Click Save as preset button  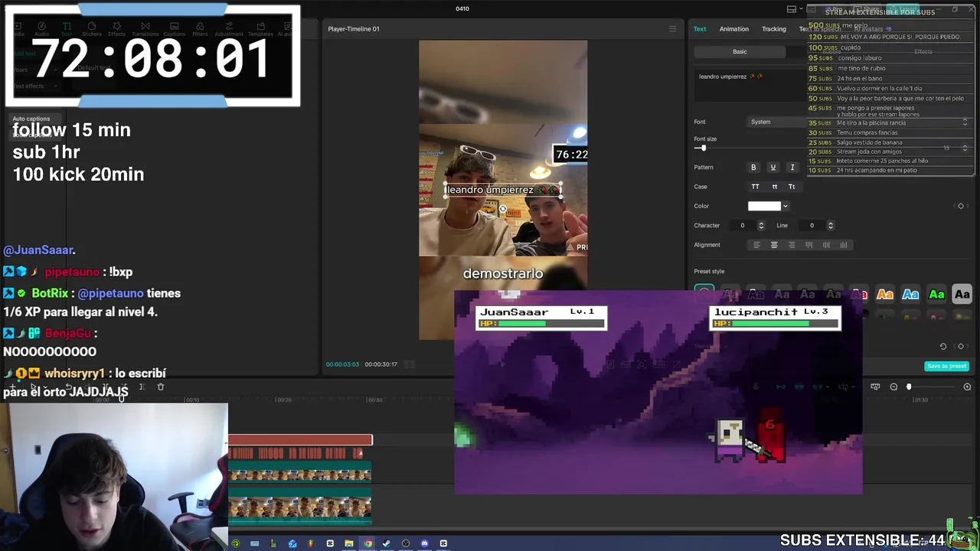click(x=946, y=366)
